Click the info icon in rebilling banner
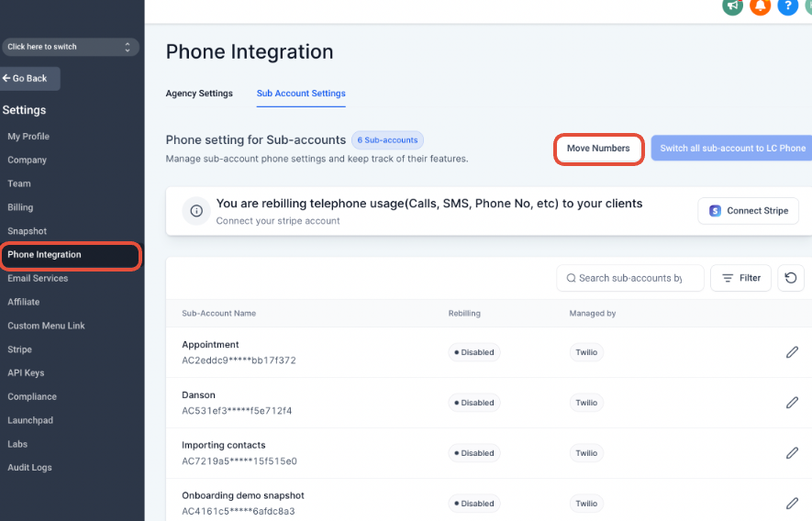Image resolution: width=812 pixels, height=521 pixels. [x=195, y=211]
